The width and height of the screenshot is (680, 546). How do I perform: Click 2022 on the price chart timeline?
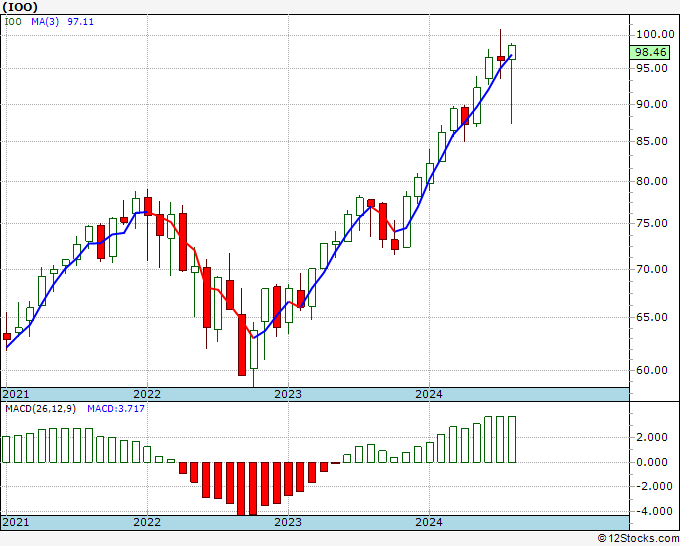tap(147, 394)
